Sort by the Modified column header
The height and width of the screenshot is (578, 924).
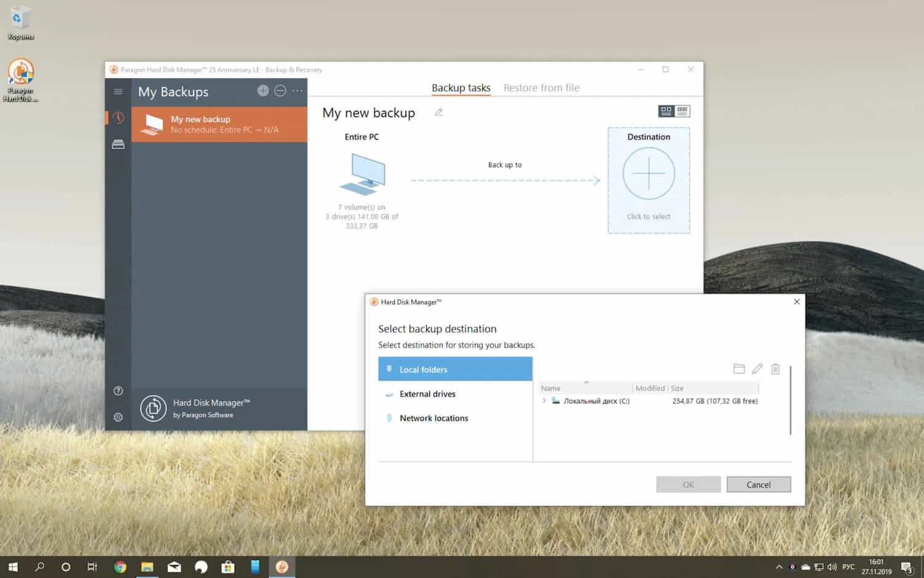coord(650,388)
